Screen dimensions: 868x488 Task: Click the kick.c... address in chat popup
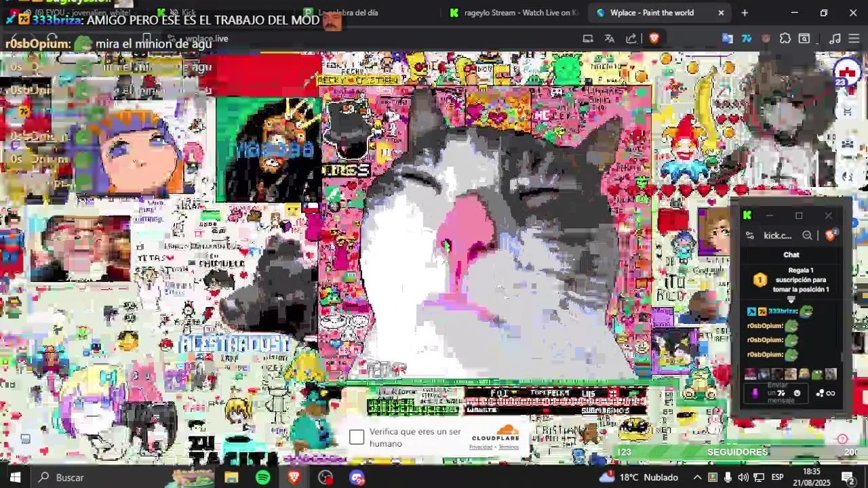click(x=778, y=235)
